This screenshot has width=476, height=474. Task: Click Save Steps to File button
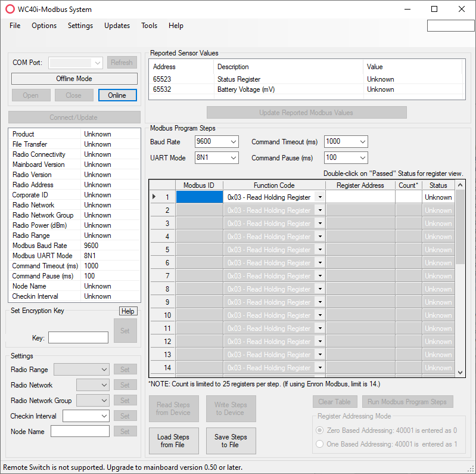[x=231, y=441]
